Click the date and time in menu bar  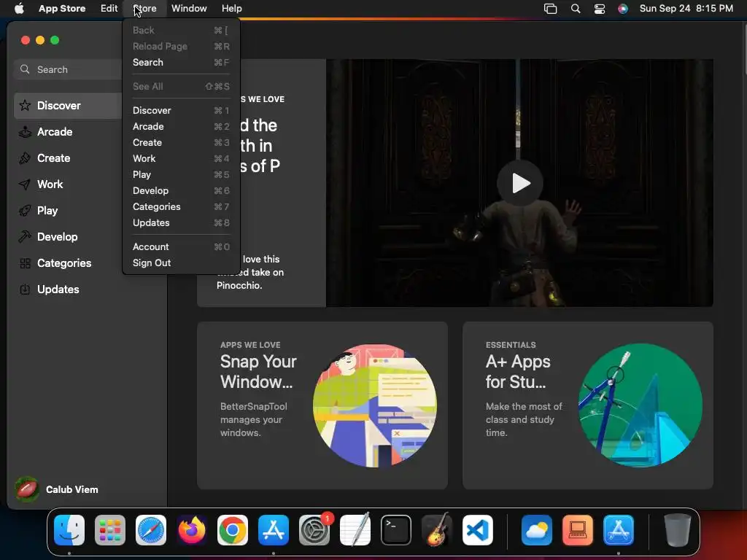click(x=686, y=9)
